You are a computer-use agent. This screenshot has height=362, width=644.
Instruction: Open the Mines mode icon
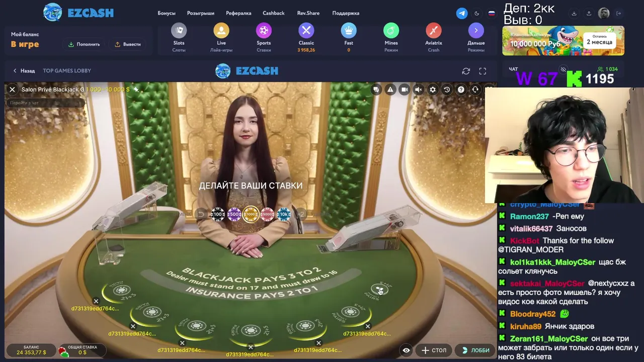(x=391, y=31)
